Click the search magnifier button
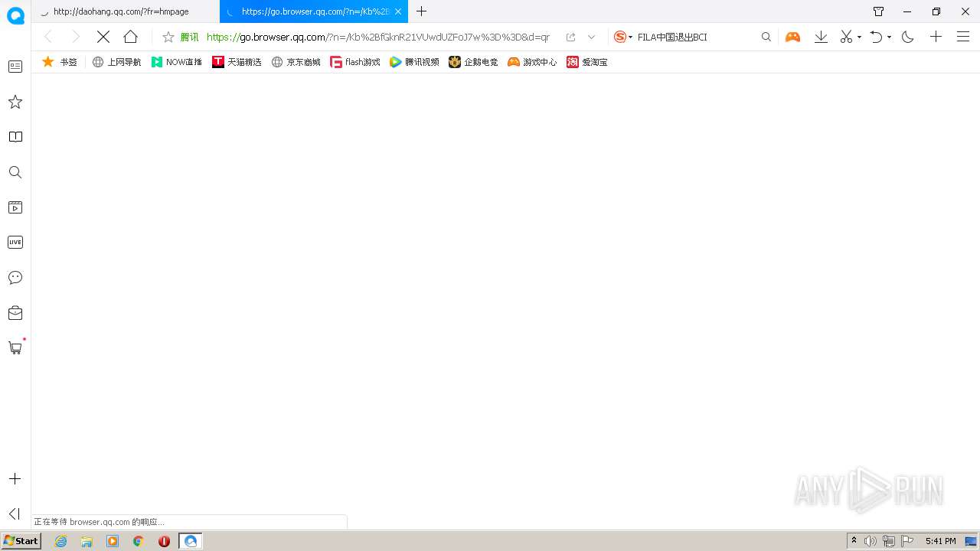 [766, 37]
